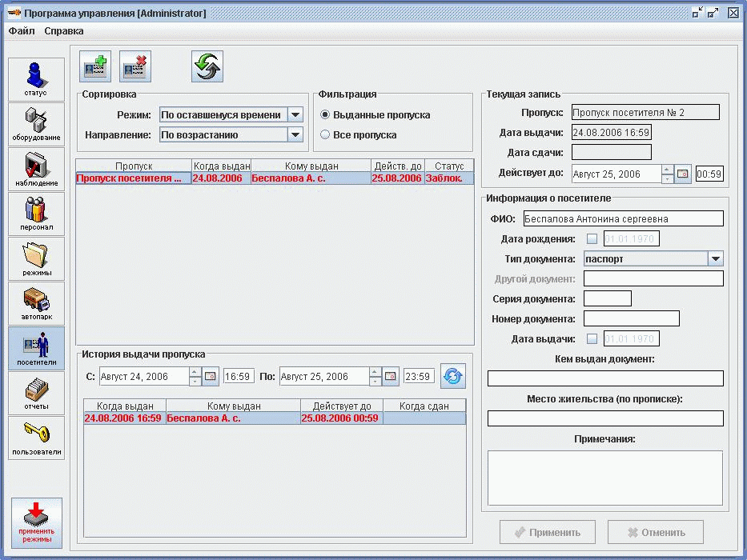This screenshot has height=560, width=747.
Task: Click the применить режимы button
Action: pyautogui.click(x=37, y=522)
